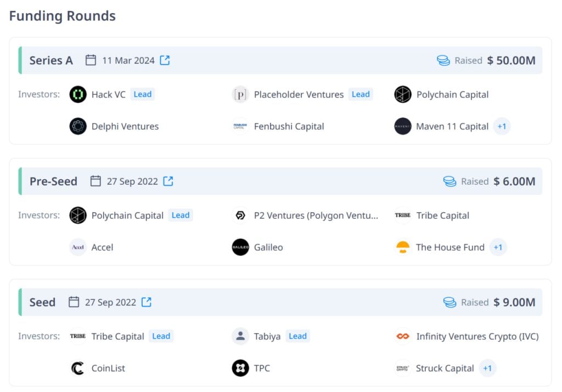The image size is (562, 392).
Task: Click the TPC logo icon
Action: [240, 368]
